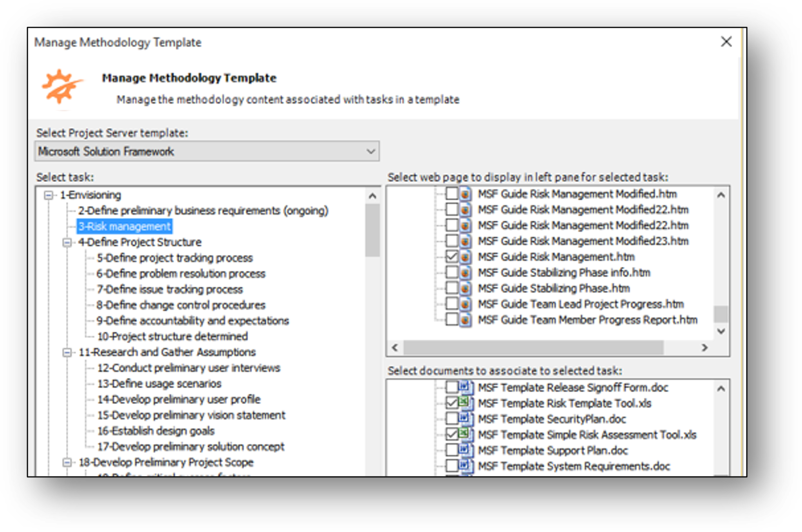This screenshot has width=802, height=532.
Task: Click the Excel icon of MSF Template Risk Template Tool.xls
Action: 465,403
